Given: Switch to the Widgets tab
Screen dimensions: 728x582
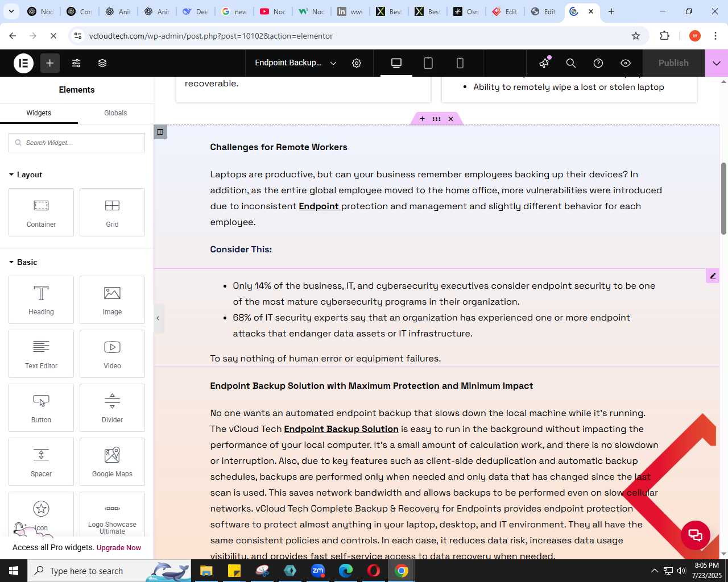Looking at the screenshot, I should [x=39, y=113].
